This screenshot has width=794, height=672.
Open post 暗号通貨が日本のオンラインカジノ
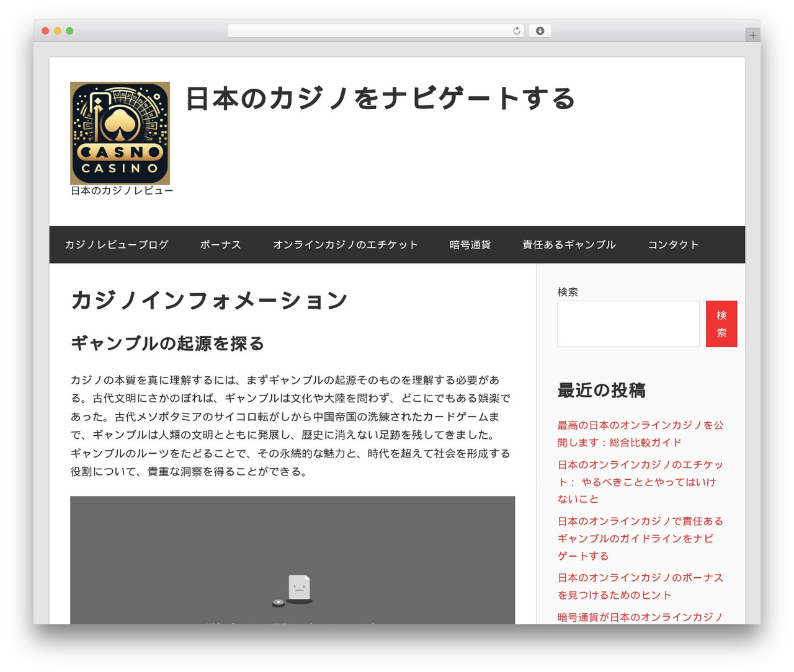tap(640, 617)
